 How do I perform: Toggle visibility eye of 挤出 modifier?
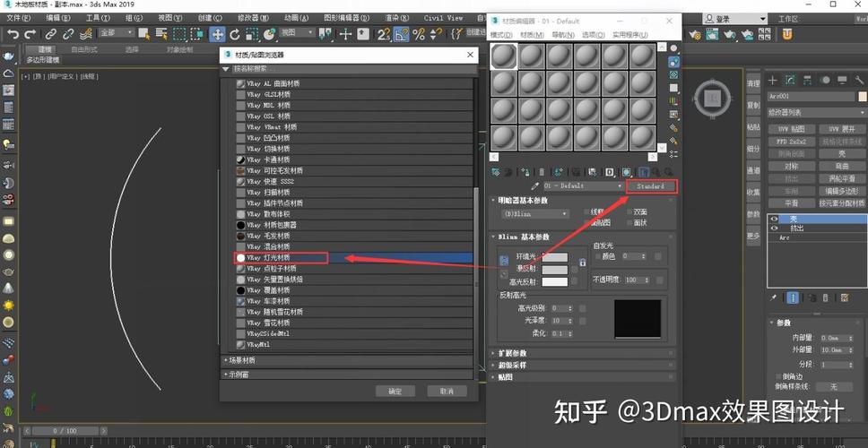pyautogui.click(x=775, y=228)
